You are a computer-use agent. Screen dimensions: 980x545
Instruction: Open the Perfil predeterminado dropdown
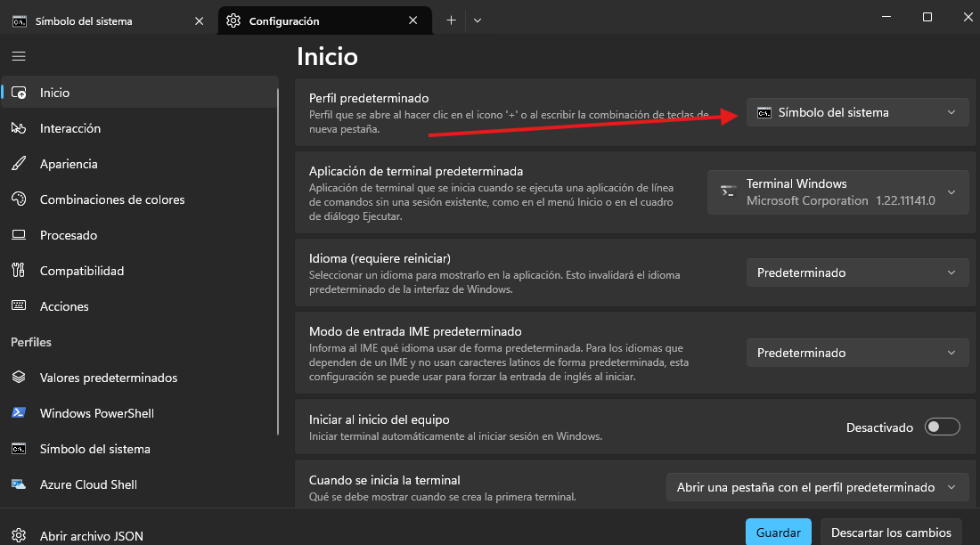[x=857, y=112]
